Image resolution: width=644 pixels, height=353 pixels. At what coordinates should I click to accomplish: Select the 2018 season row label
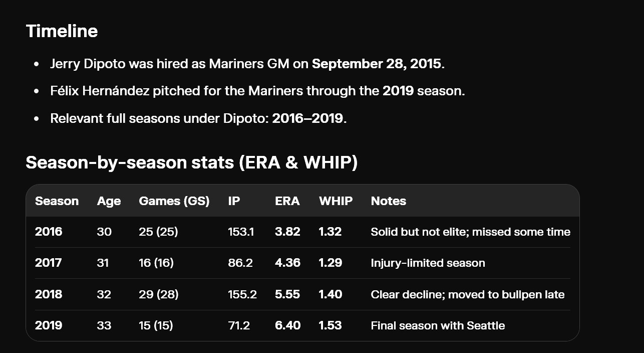[x=49, y=294]
